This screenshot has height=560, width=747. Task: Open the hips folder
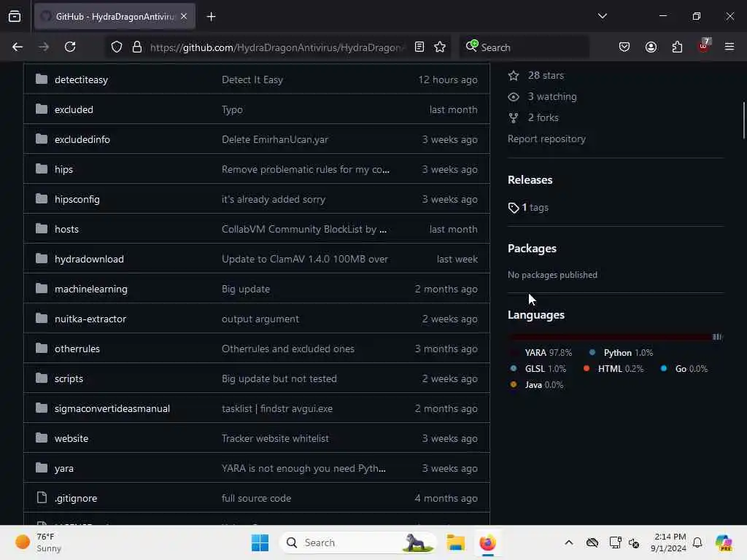coord(63,169)
